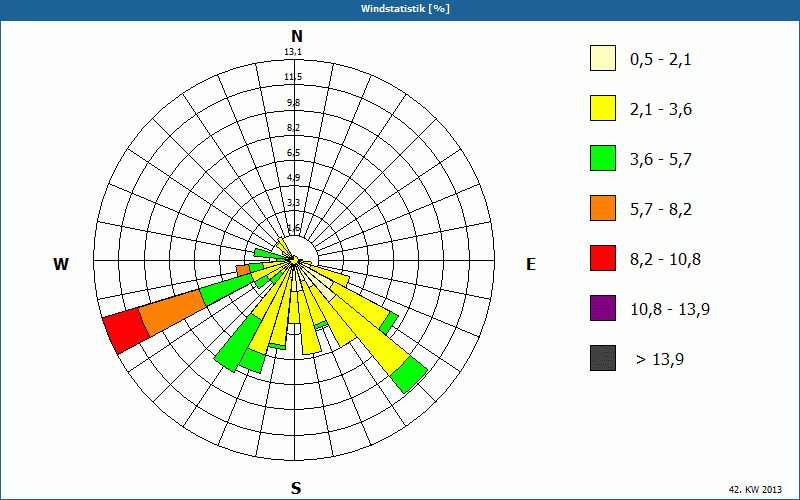Click the '8,2' radial axis value

(293, 128)
